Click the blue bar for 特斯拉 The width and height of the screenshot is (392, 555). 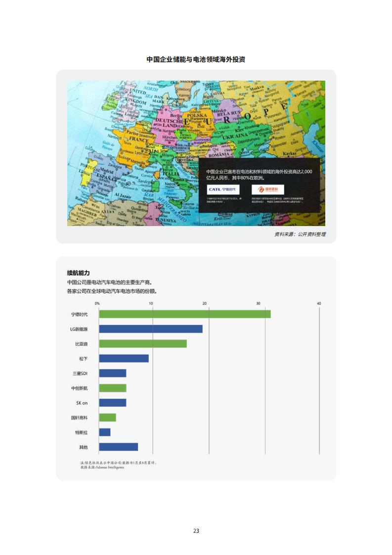(x=105, y=432)
